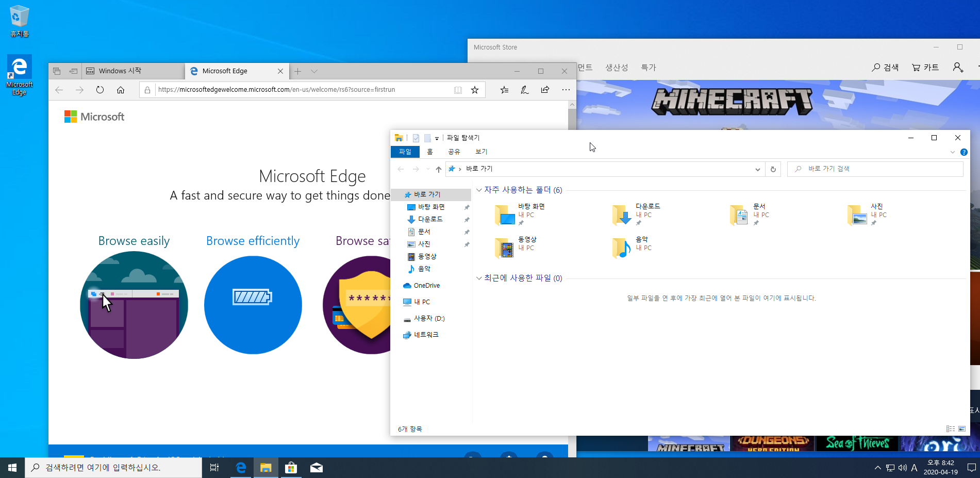Click the 바로 가기 검색 search box
The image size is (980, 478).
click(x=875, y=169)
